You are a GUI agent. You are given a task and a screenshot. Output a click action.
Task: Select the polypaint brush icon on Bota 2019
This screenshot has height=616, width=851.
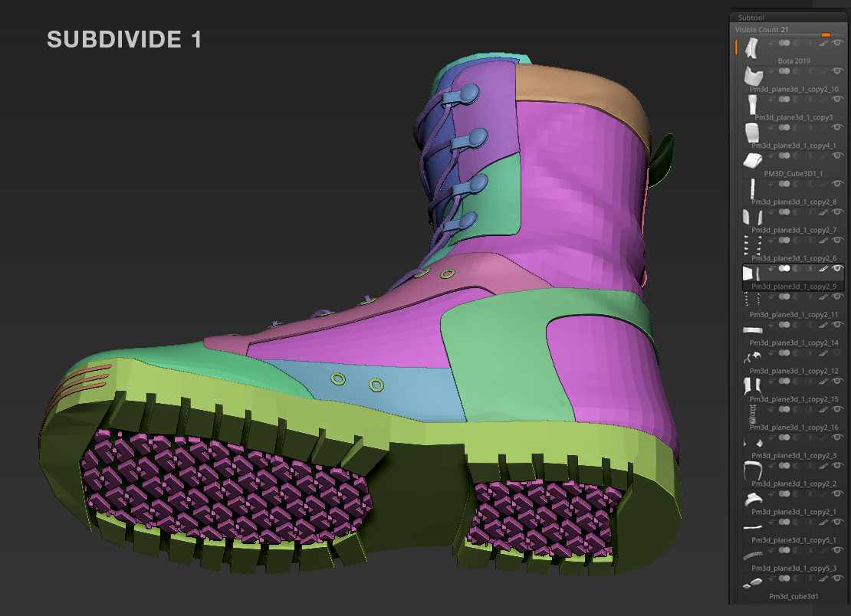(823, 48)
